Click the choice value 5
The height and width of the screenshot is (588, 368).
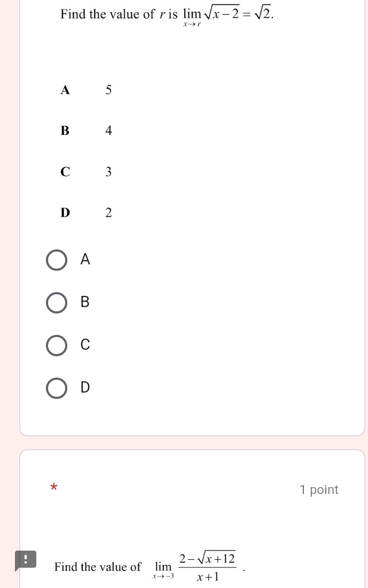108,90
